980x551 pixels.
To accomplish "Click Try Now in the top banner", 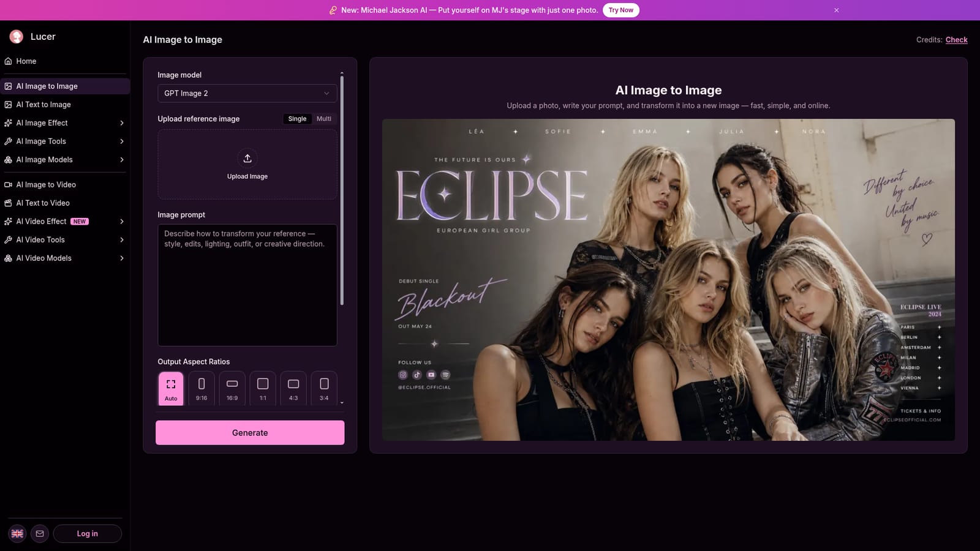I will click(620, 10).
